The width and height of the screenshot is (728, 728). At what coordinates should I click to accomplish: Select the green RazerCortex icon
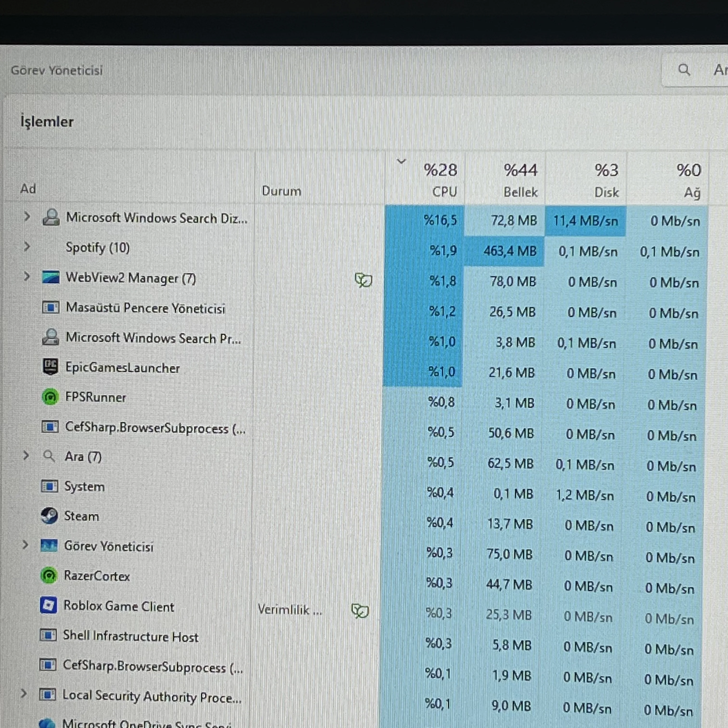tap(49, 575)
